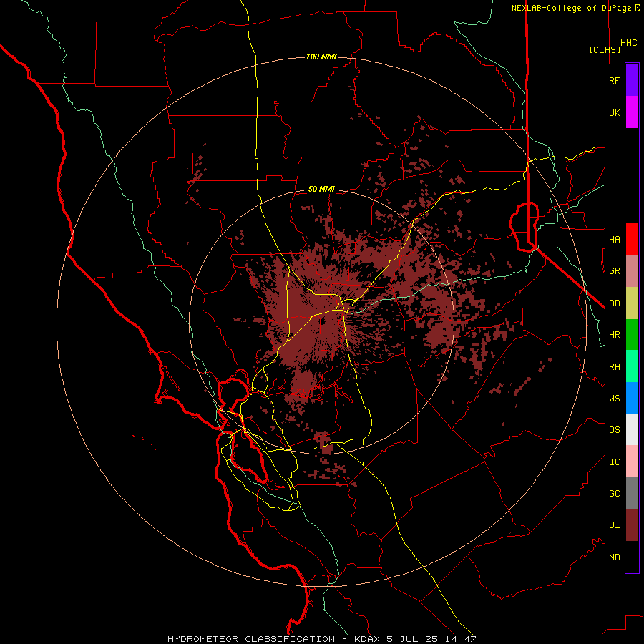This screenshot has height=644, width=644.
Task: Click the RA light green legend swatch
Action: coord(632,366)
